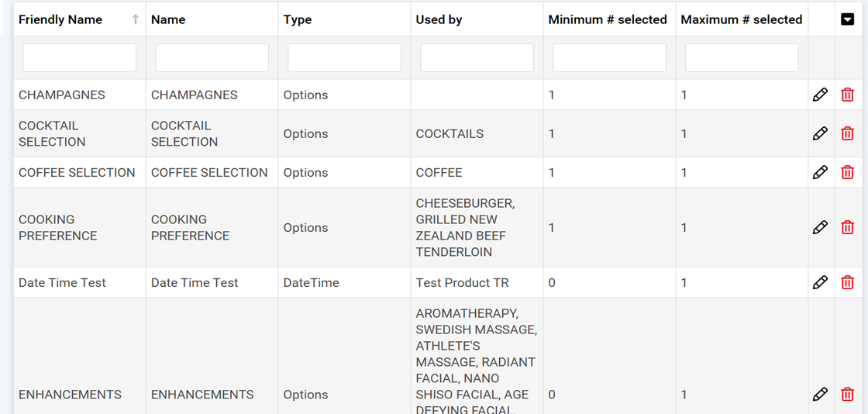Delete the CHAMPAGNES row with trash icon
Image resolution: width=868 pixels, height=414 pixels.
(847, 95)
